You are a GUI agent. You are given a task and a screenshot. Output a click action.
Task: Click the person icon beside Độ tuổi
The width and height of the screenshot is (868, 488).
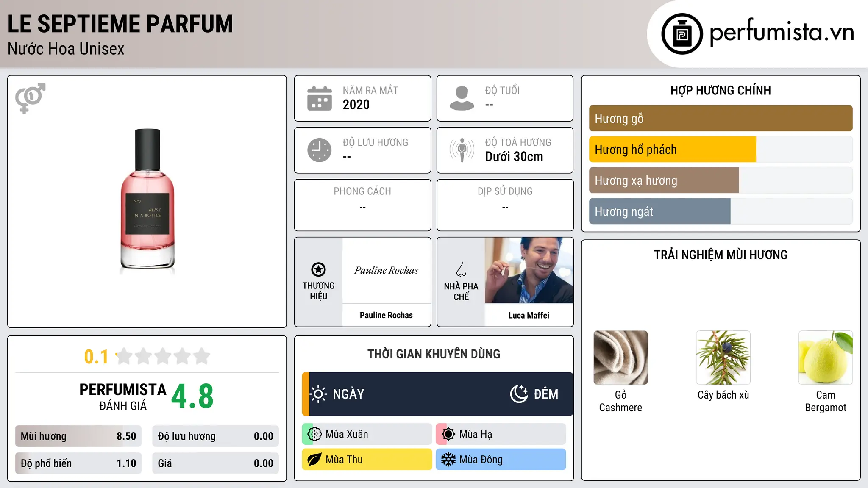pos(462,98)
